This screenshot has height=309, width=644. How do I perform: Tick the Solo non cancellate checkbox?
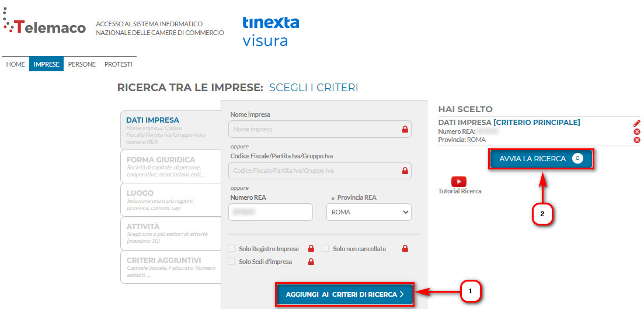tap(326, 249)
